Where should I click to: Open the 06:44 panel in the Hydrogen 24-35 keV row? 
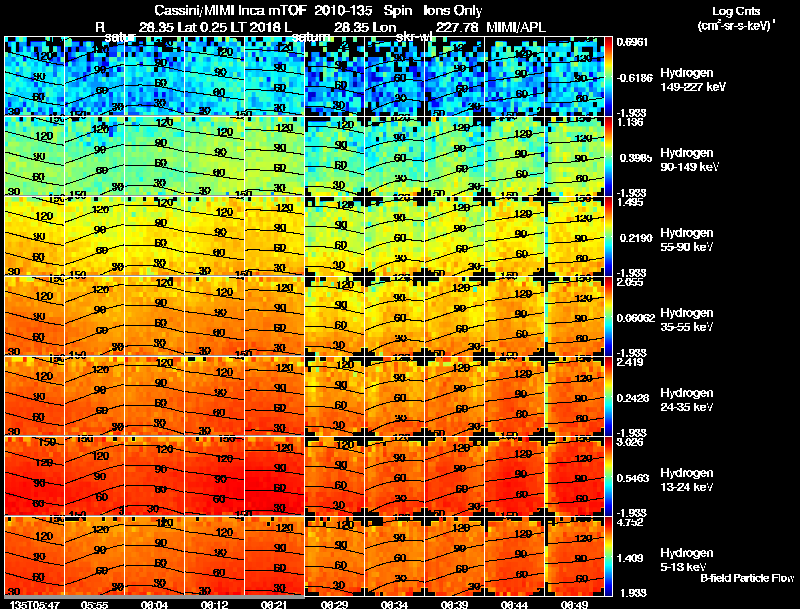pyautogui.click(x=514, y=396)
